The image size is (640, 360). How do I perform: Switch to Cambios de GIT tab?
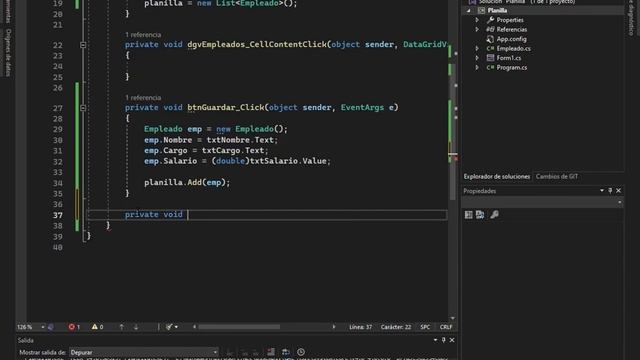(x=557, y=176)
